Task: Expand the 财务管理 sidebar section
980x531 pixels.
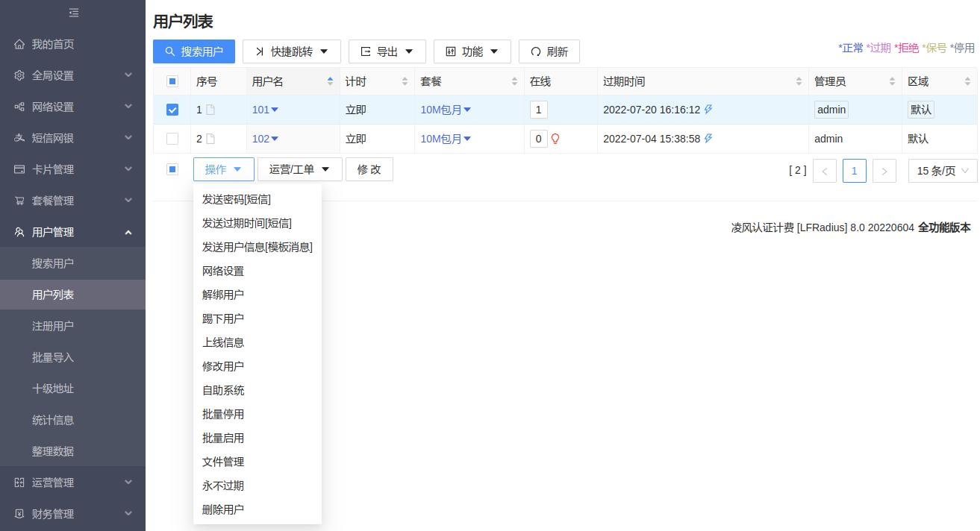Action: (72, 514)
